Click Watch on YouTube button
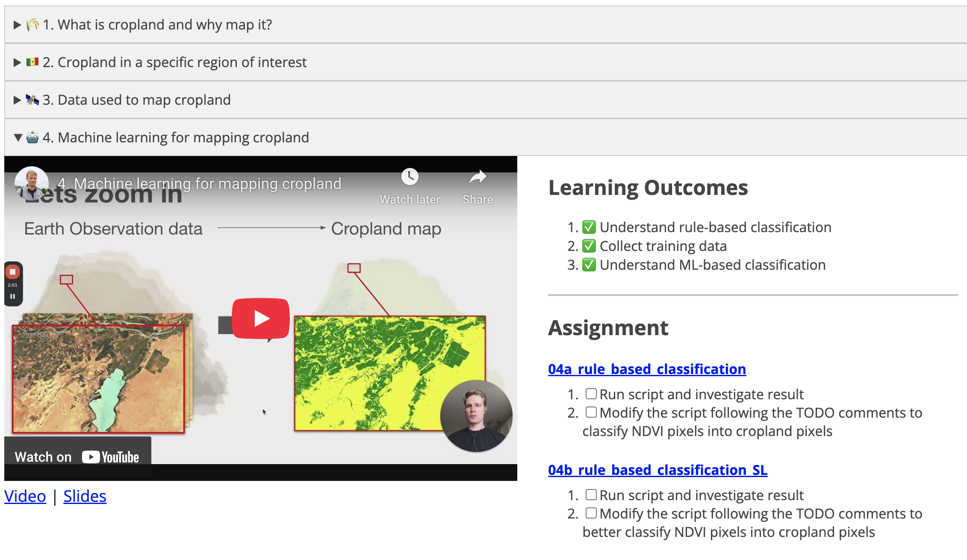Image resolution: width=967 pixels, height=560 pixels. point(77,457)
